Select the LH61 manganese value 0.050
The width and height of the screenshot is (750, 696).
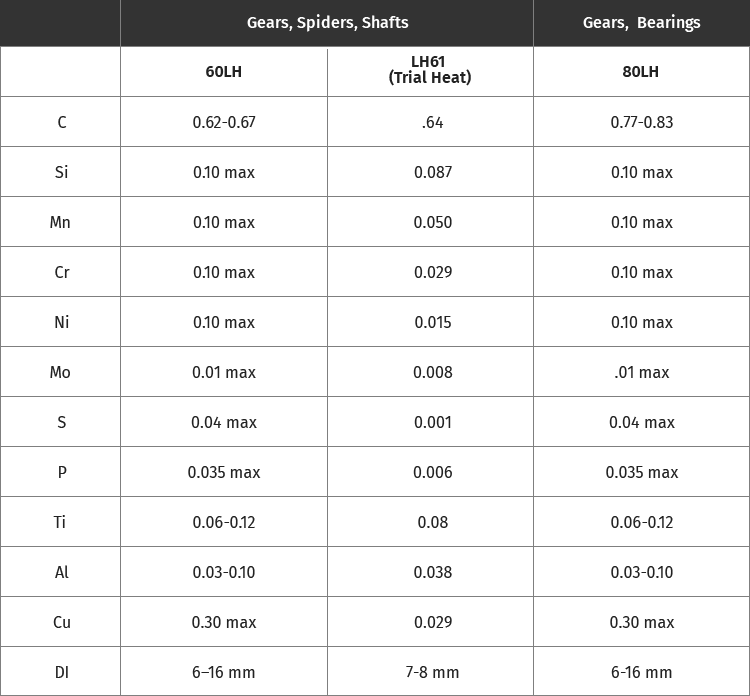click(432, 222)
